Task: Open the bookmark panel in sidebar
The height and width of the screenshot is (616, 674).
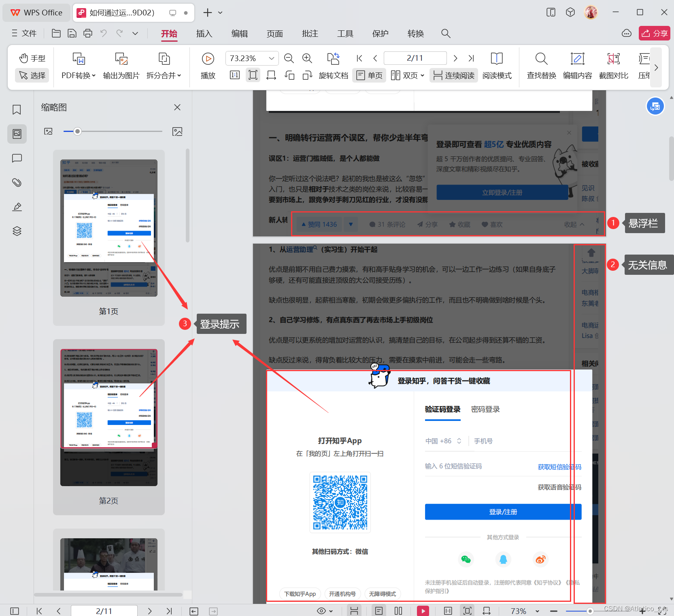Action: point(17,110)
